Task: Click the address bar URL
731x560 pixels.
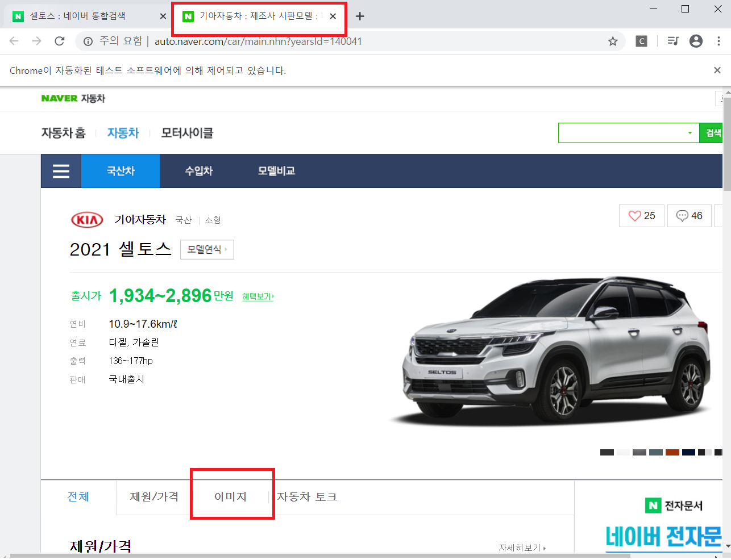Action: point(258,41)
